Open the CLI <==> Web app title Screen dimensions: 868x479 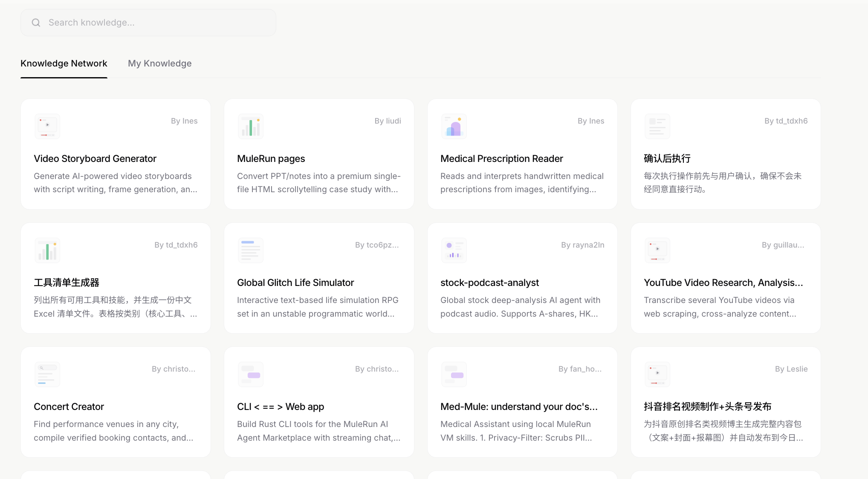281,407
